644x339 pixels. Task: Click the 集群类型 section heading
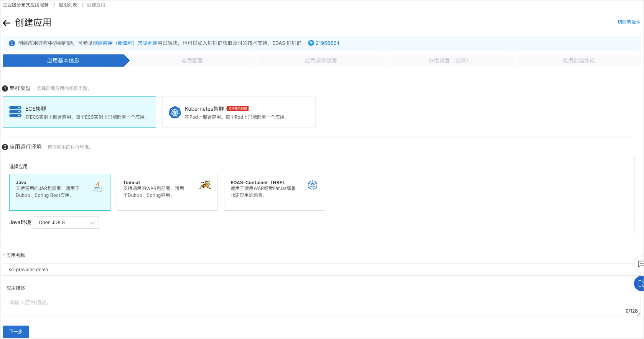20,88
